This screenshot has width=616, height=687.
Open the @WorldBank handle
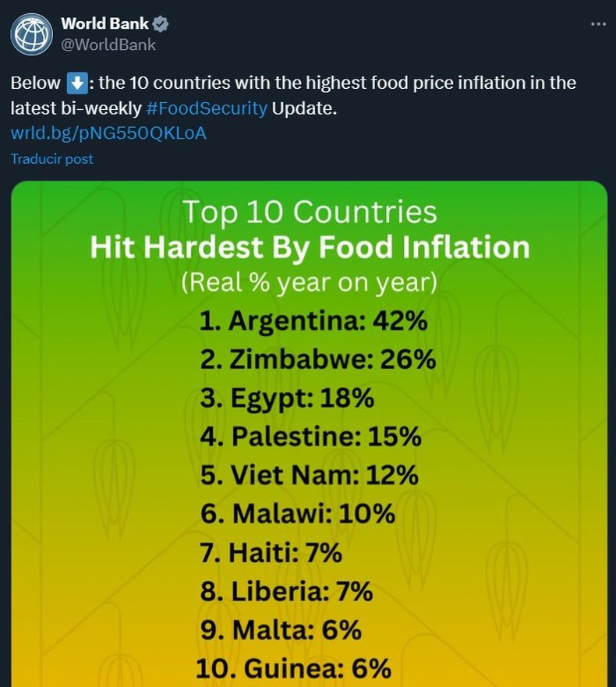108,44
